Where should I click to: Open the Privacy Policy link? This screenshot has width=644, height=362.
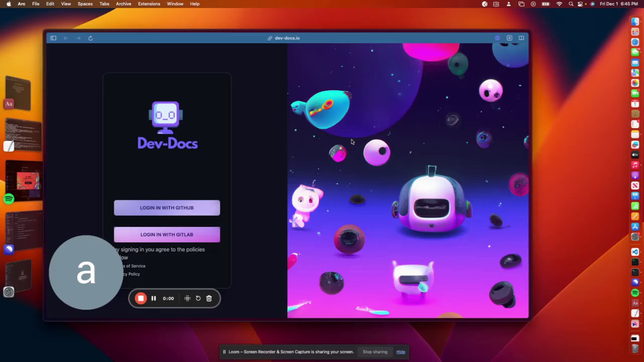point(131,274)
